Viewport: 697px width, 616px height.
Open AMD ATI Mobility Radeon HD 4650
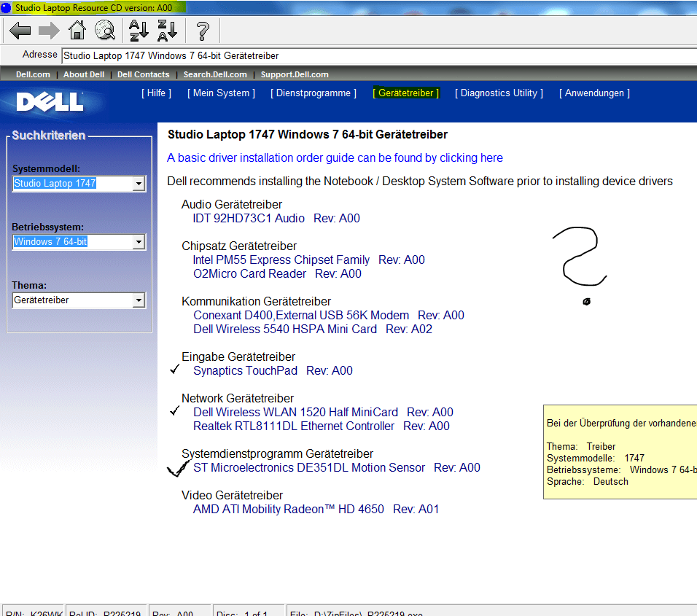coord(316,510)
